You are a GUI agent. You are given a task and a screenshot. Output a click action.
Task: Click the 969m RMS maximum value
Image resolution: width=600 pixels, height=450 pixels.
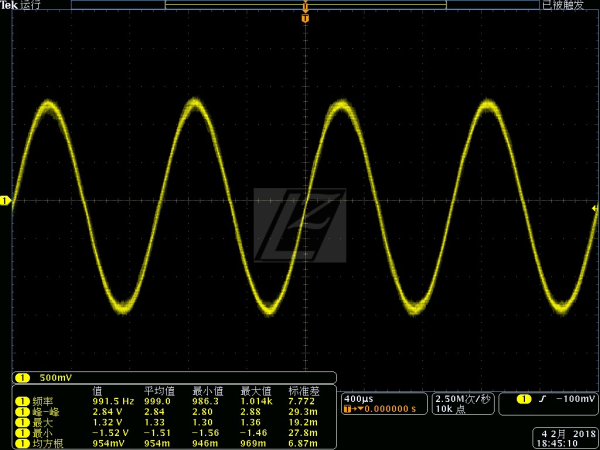pyautogui.click(x=253, y=444)
